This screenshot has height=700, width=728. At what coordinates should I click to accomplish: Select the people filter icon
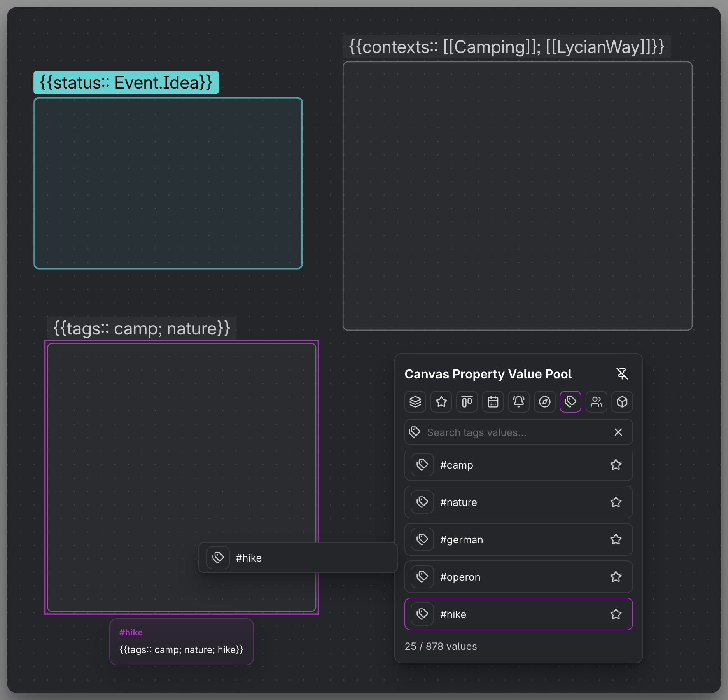click(x=597, y=402)
